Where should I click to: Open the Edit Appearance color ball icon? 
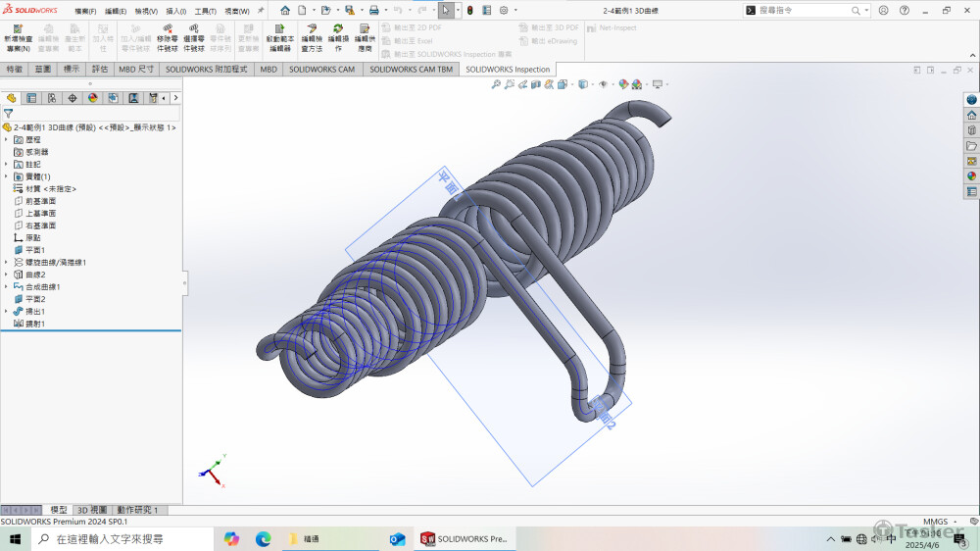622,84
